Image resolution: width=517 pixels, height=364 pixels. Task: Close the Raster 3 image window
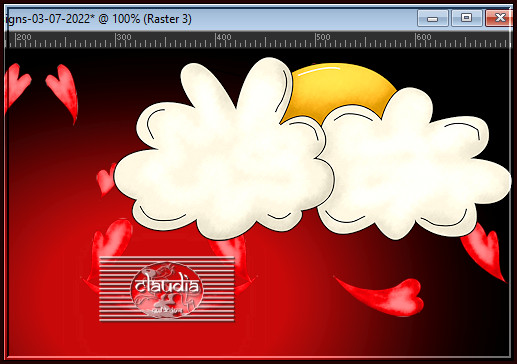click(x=499, y=18)
